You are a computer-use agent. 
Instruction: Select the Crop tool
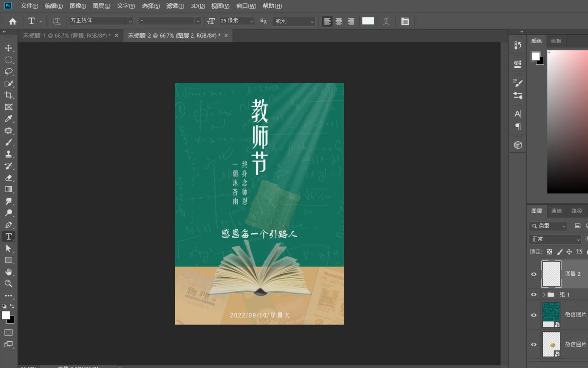(x=8, y=95)
